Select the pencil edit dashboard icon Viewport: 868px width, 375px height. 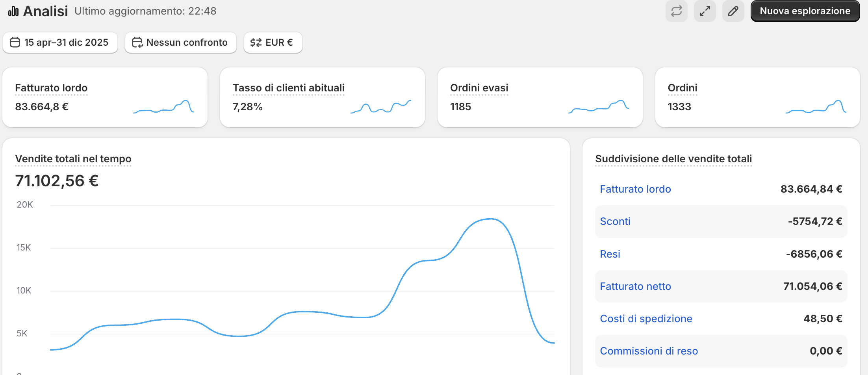click(733, 11)
